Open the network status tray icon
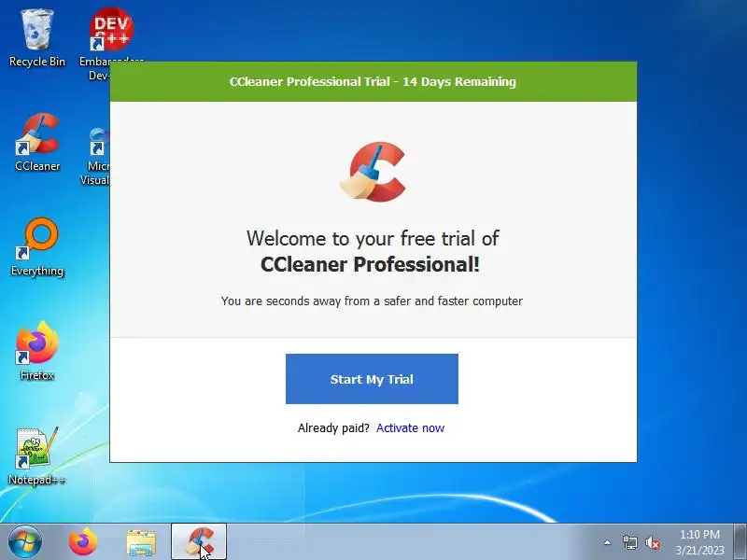Screen dimensions: 747x560 pos(629,542)
